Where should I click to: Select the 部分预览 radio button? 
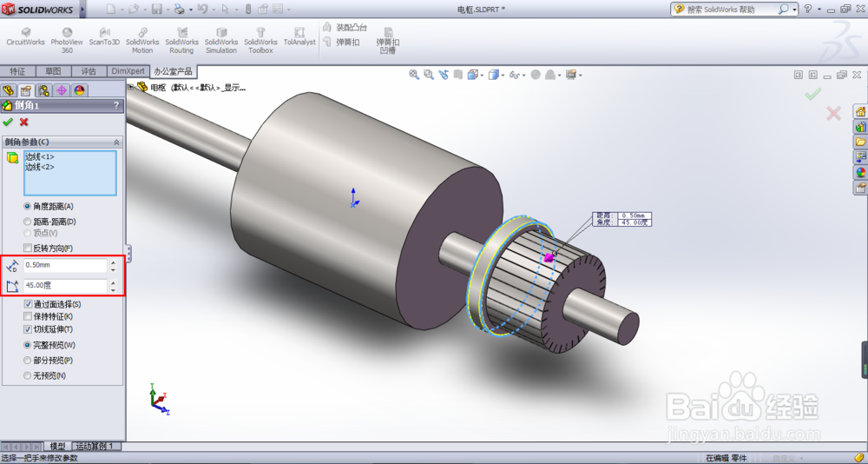click(27, 361)
